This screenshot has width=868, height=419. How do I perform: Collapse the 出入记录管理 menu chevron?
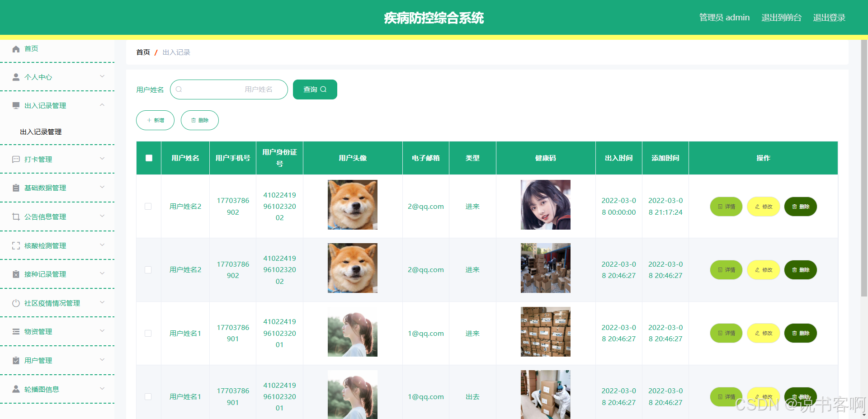pos(102,105)
